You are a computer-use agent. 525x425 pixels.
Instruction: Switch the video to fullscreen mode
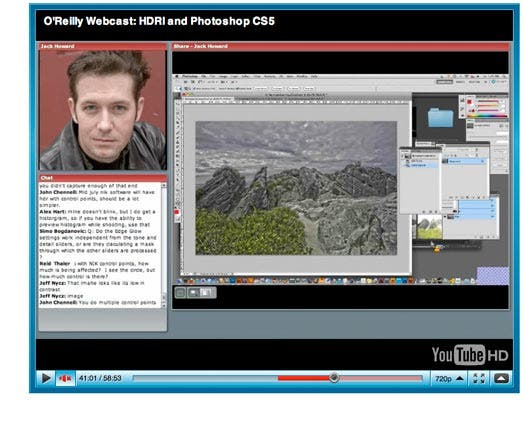click(x=479, y=379)
